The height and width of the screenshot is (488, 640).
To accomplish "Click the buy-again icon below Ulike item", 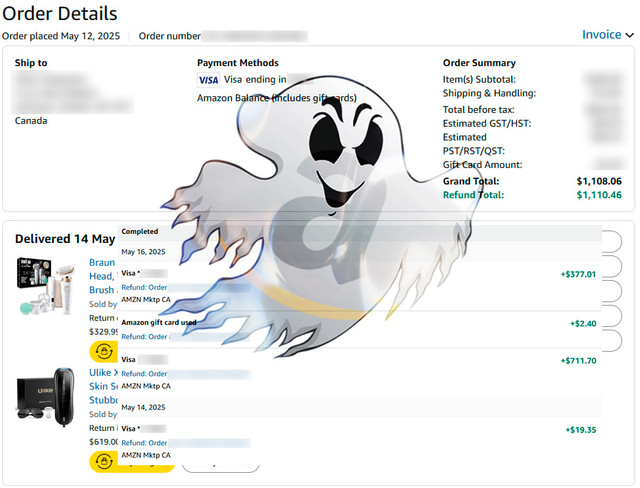I will coord(104,461).
